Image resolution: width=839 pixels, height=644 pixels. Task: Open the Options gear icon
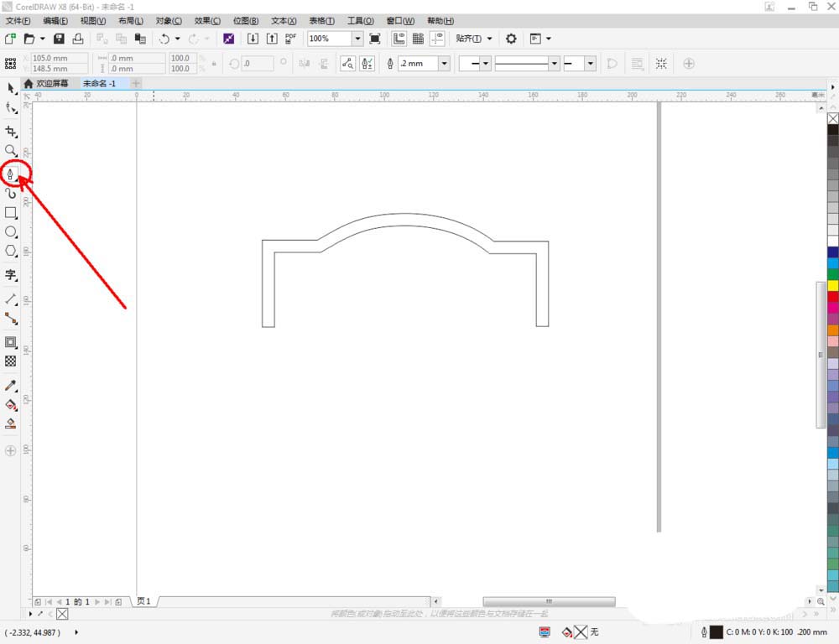[511, 39]
